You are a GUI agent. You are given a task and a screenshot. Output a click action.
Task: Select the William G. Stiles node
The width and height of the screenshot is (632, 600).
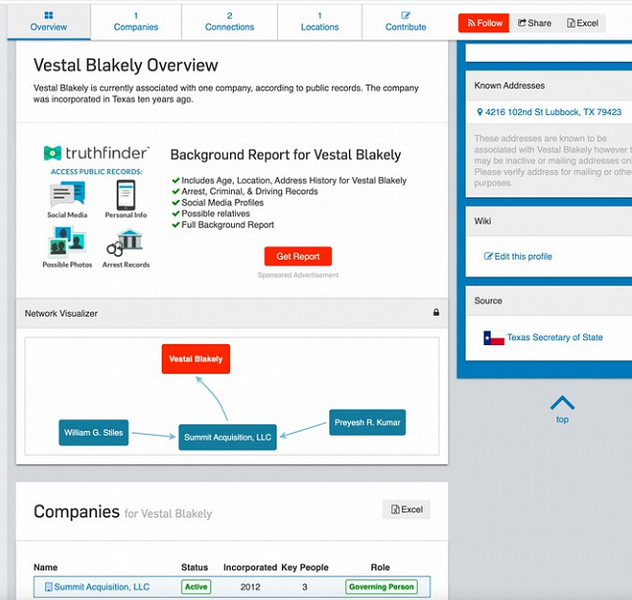point(94,432)
